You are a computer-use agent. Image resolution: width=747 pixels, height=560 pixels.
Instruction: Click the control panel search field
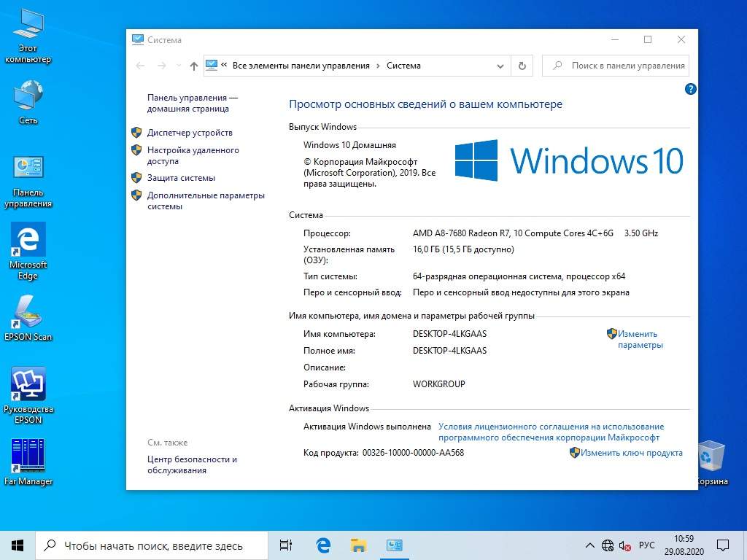[x=616, y=66]
